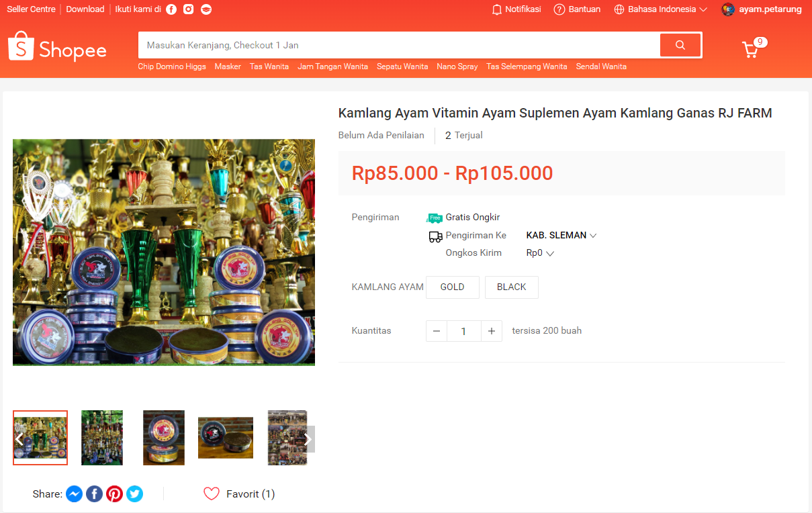Click the orange search magnifier button

tap(680, 45)
